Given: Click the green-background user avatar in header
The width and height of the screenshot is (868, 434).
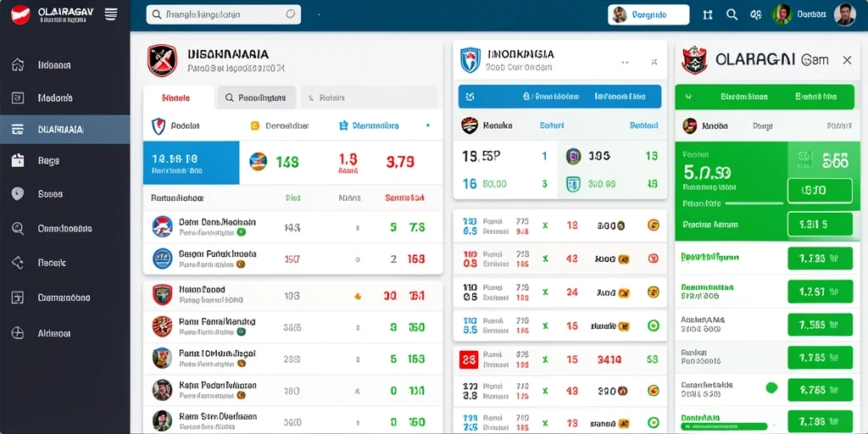Looking at the screenshot, I should point(782,15).
